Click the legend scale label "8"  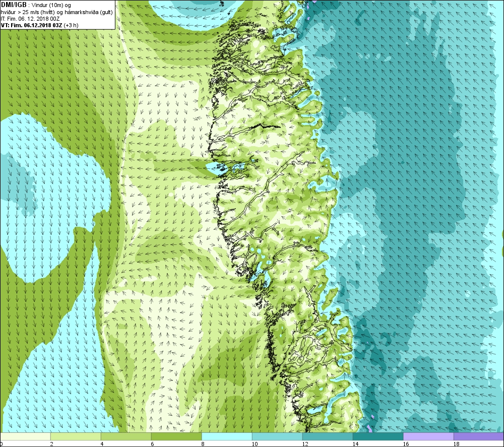203,444
